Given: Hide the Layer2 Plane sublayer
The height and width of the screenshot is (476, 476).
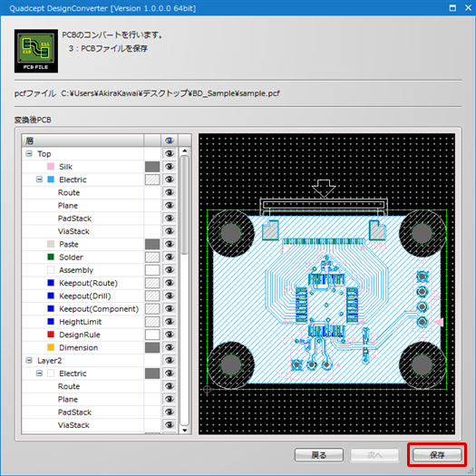Looking at the screenshot, I should (x=170, y=399).
